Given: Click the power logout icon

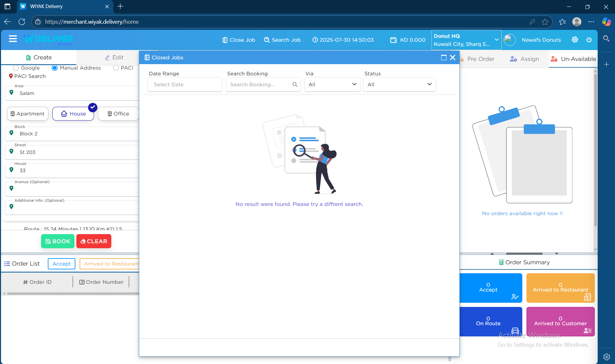Looking at the screenshot, I should click(589, 40).
